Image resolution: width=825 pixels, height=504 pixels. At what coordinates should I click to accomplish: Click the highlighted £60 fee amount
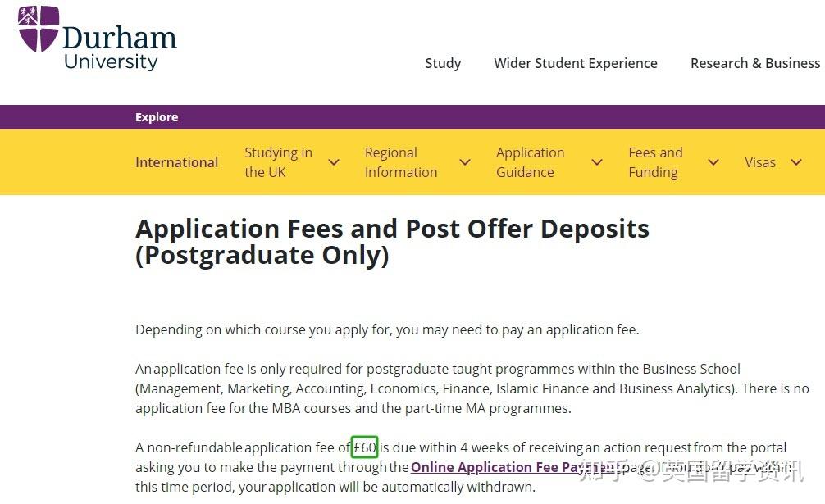364,447
